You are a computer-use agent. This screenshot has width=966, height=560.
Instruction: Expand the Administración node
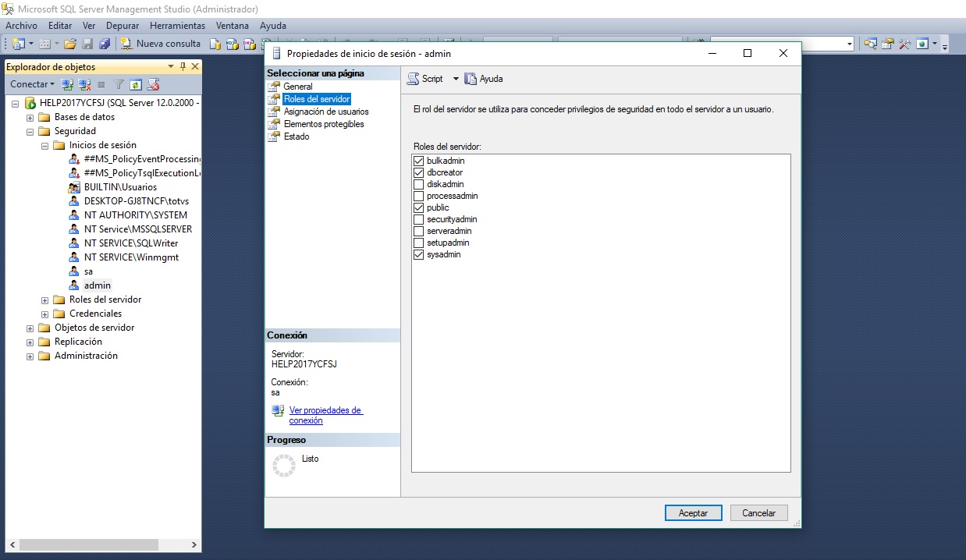[30, 356]
